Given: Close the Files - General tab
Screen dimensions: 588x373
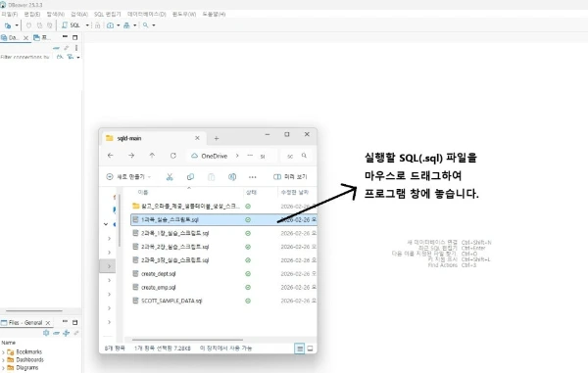Looking at the screenshot, I should [48, 323].
